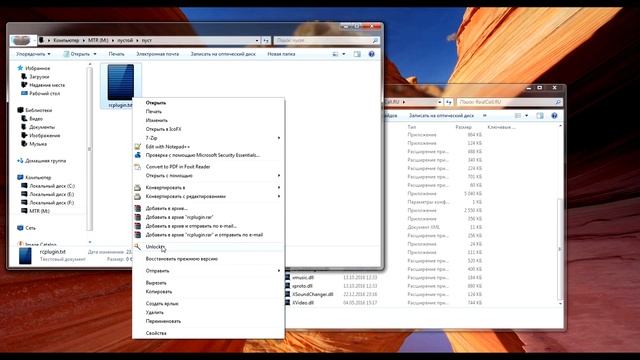Click search box of front Explorer window
Screen dimensions: 640x360
tap(326, 40)
